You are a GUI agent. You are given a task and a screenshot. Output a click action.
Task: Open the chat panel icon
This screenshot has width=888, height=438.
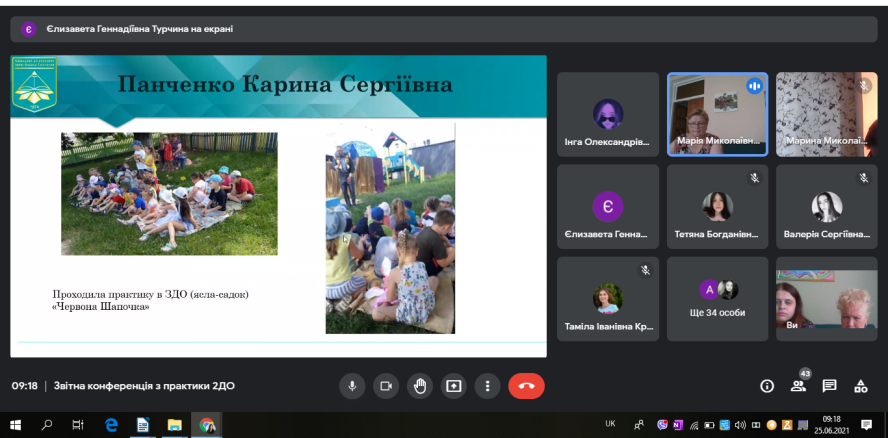click(x=829, y=386)
